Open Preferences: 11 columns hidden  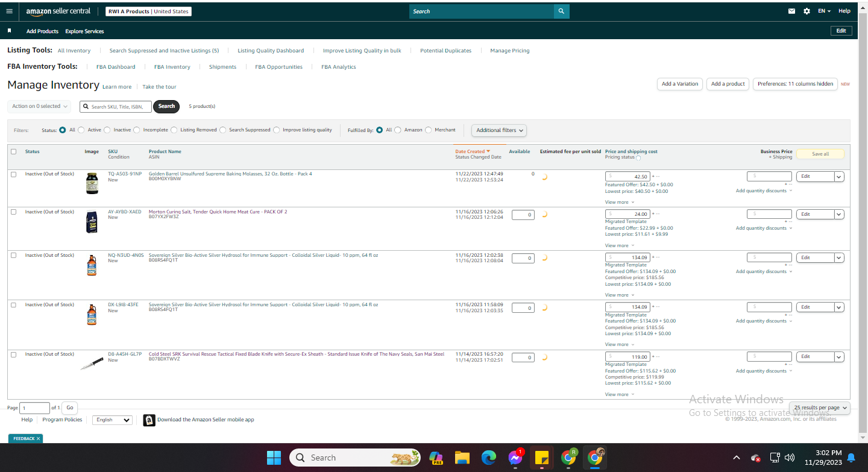point(795,84)
